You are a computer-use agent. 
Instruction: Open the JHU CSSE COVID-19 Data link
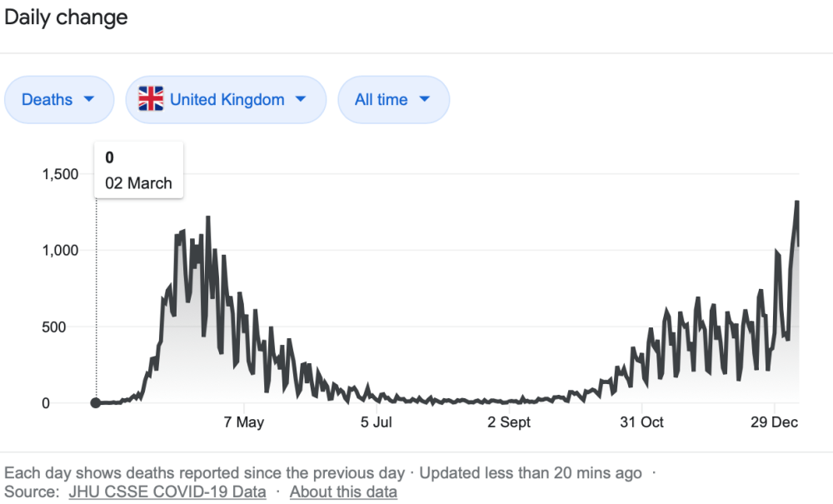(x=167, y=492)
